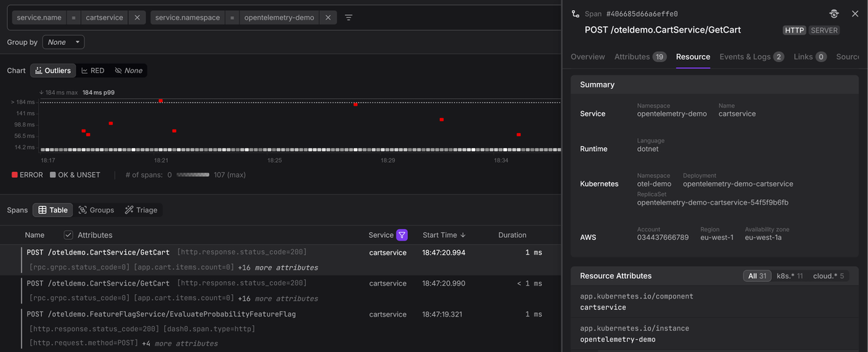Switch spans view to Triage
Screen dimensions: 868x352
141,210
